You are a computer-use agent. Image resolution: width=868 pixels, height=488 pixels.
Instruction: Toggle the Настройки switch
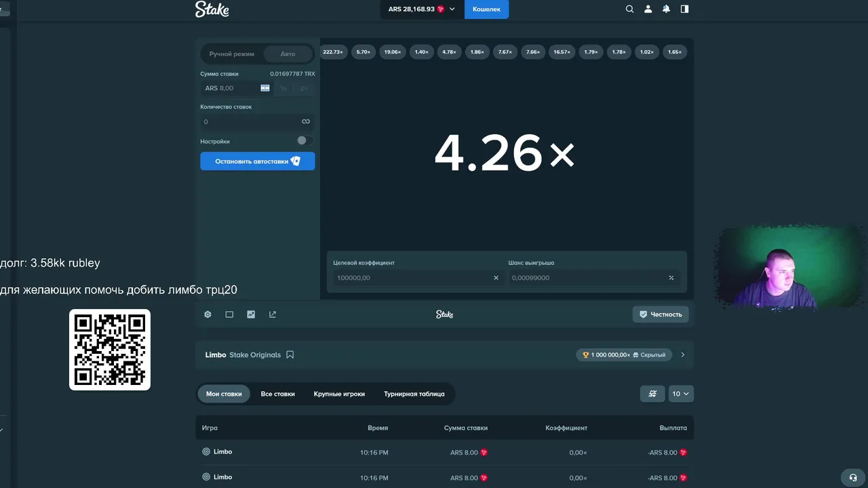[x=304, y=141]
